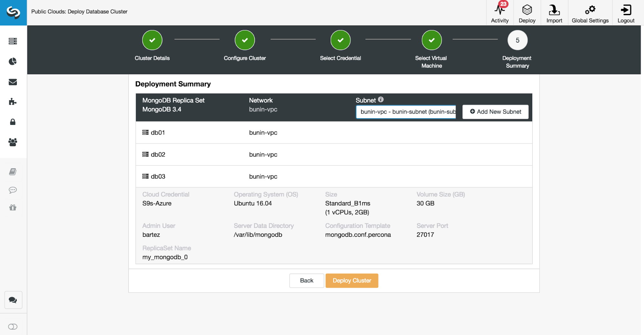This screenshot has width=644, height=335.
Task: Click the Standard_B1ms size value
Action: [x=348, y=203]
